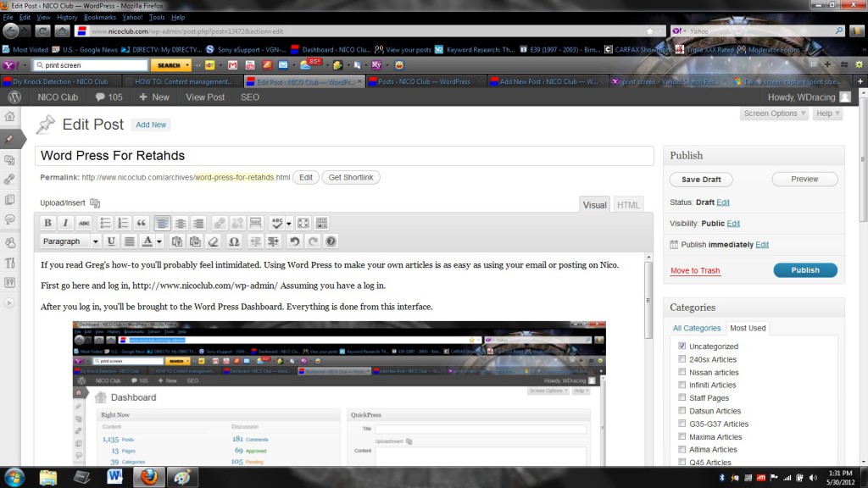
Task: Click the blue Publish button
Action: 805,270
